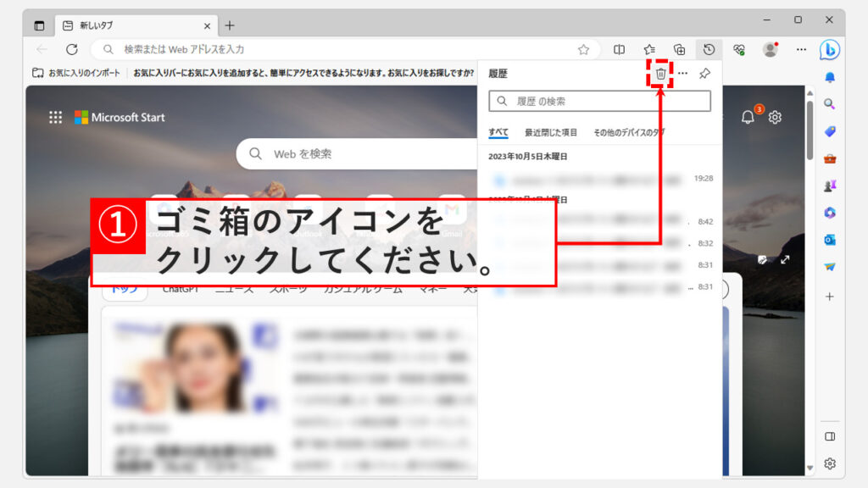868x488 pixels.
Task: Pin the history panel to the side
Action: 704,73
